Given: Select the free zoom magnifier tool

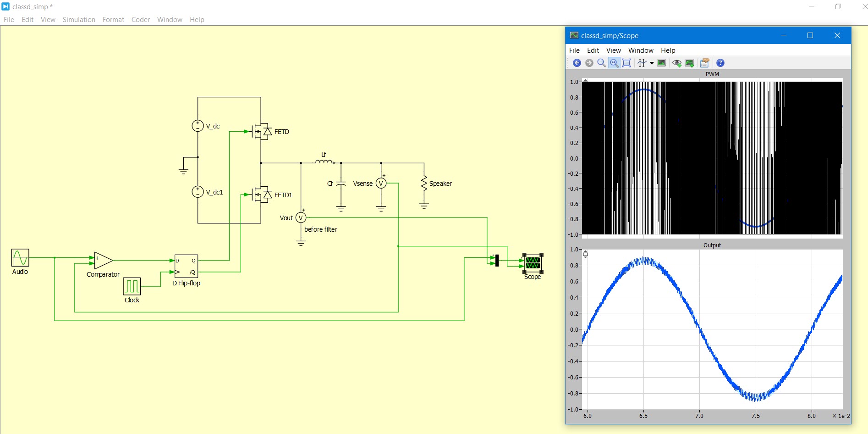Looking at the screenshot, I should pyautogui.click(x=602, y=63).
